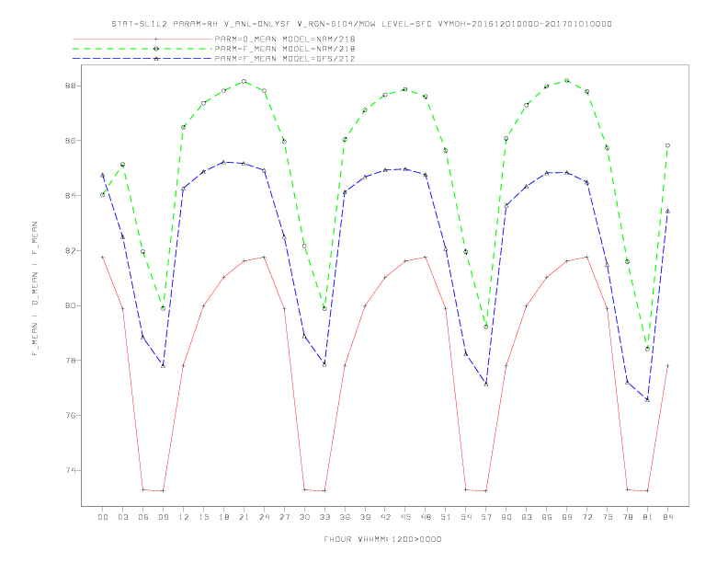The height and width of the screenshot is (563, 728).
Task: Click the x-axis hour label 66
Action: (x=547, y=517)
